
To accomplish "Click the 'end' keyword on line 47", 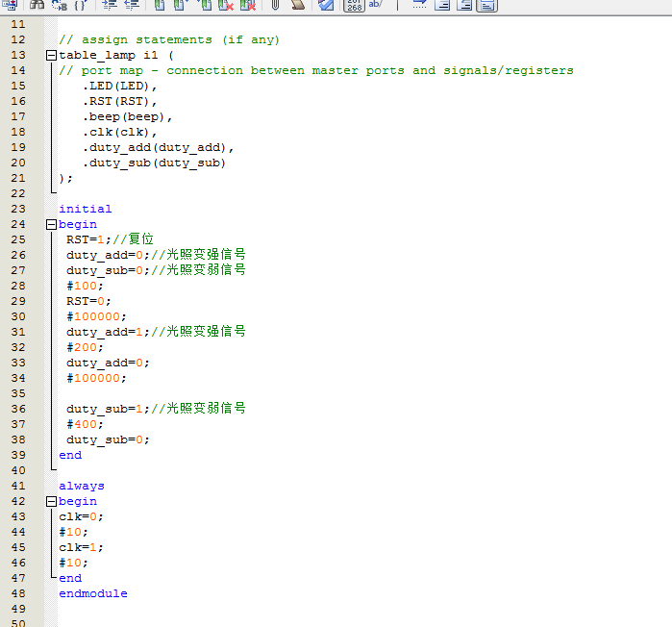I will (x=70, y=578).
